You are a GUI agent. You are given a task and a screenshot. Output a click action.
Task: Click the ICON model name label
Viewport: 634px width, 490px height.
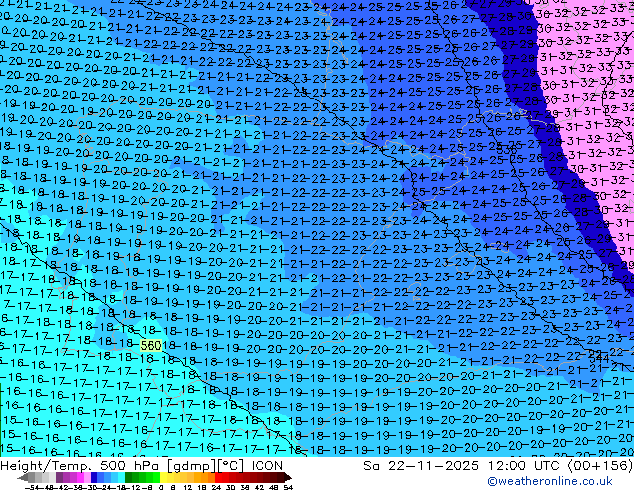pos(267,466)
